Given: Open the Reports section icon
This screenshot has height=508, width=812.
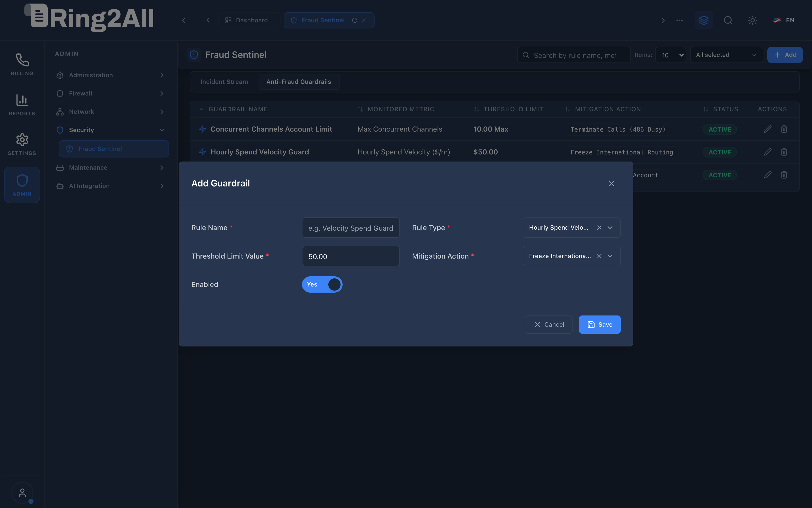Looking at the screenshot, I should 22,104.
